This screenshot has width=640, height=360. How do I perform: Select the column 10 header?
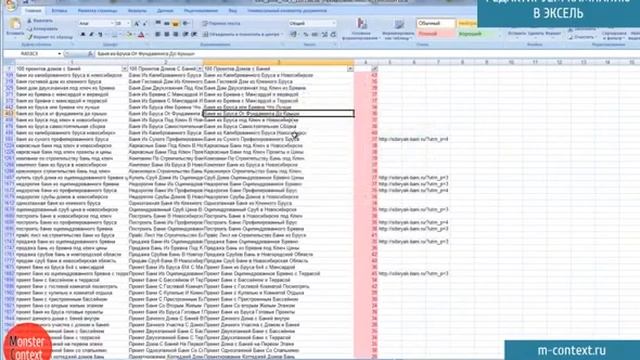click(x=511, y=62)
